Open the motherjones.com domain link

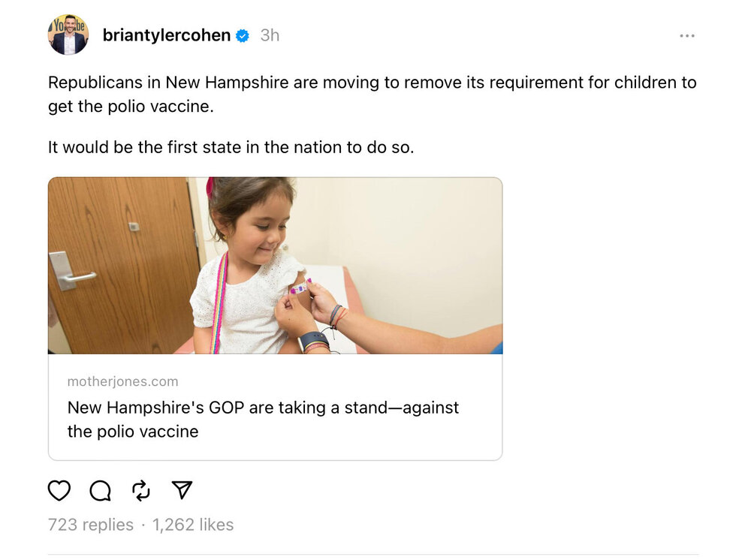click(122, 381)
